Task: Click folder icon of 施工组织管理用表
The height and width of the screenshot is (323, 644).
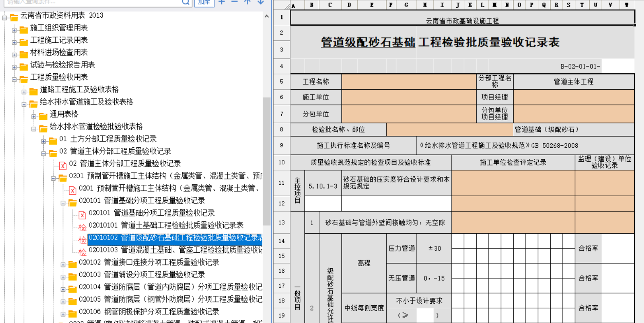Action: (23, 30)
